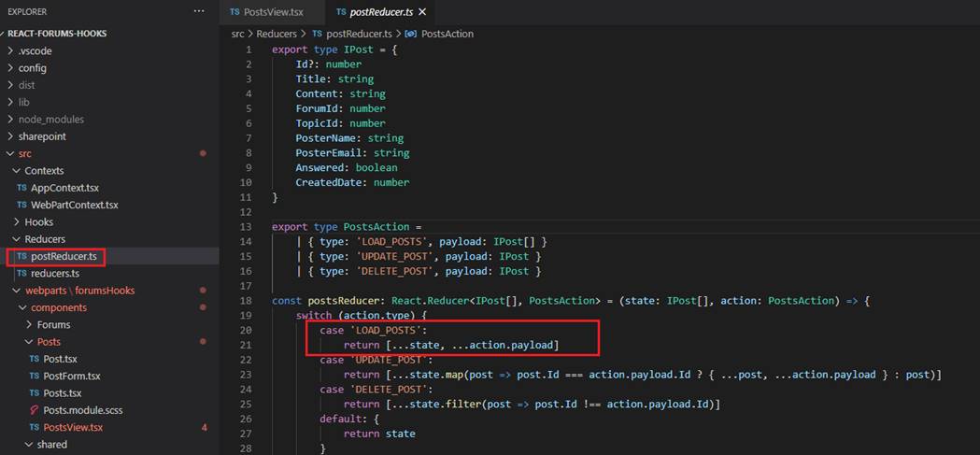Screen dimensions: 980x455
Task: Expand the Hooks folder
Action: 38,222
